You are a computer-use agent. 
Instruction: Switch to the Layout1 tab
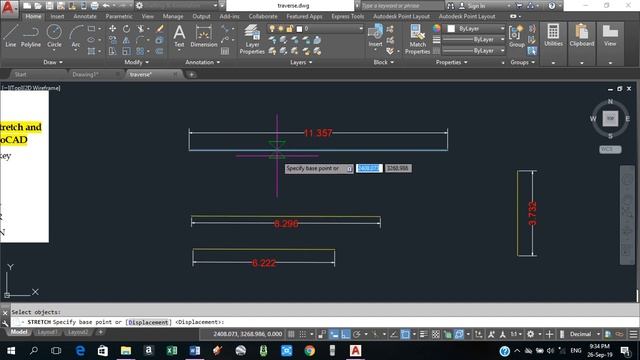click(x=47, y=332)
